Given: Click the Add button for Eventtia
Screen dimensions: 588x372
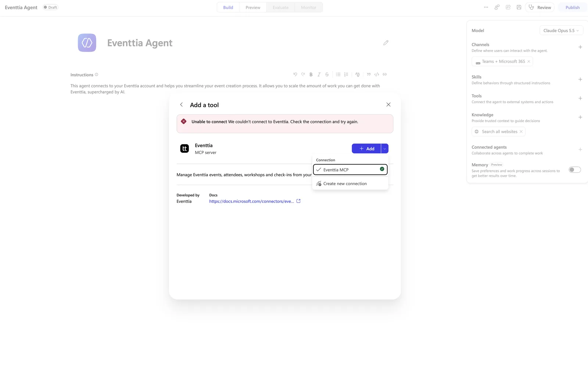Looking at the screenshot, I should [366, 149].
